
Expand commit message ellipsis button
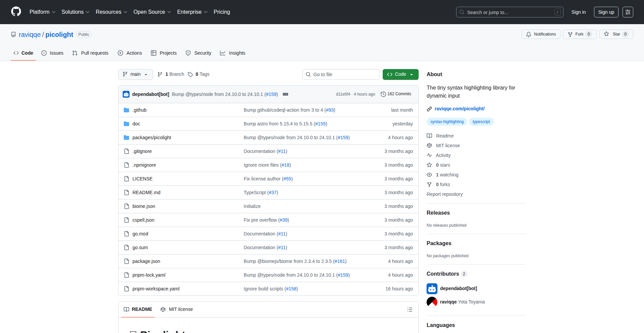[285, 94]
